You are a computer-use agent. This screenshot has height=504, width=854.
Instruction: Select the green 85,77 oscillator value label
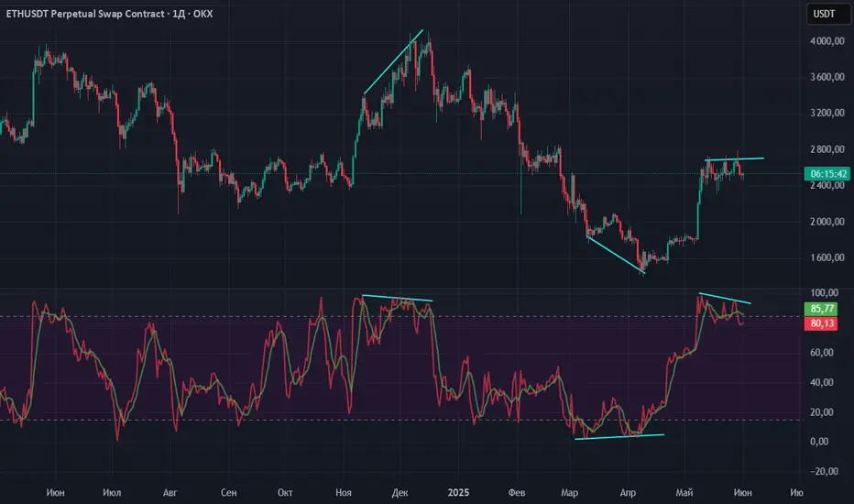(x=821, y=309)
